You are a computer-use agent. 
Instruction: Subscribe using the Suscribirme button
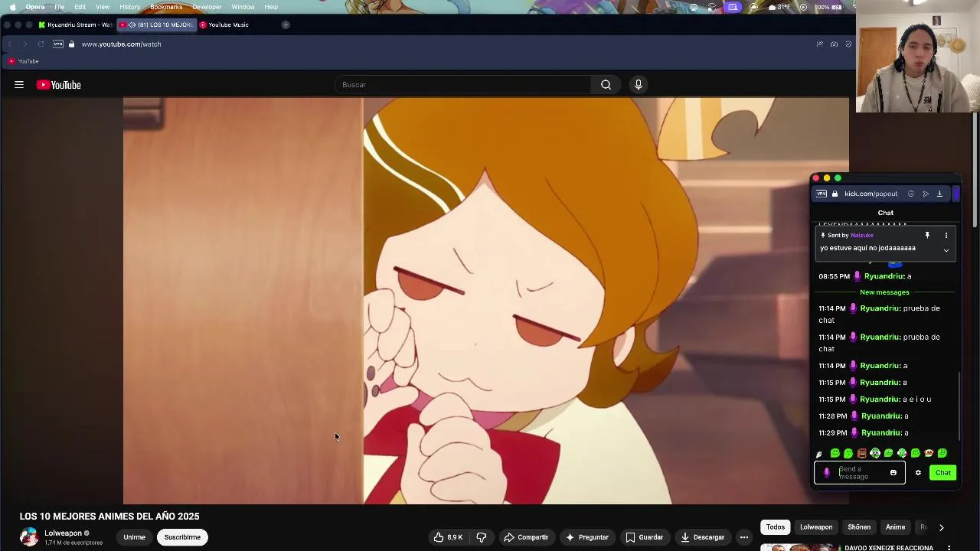182,537
